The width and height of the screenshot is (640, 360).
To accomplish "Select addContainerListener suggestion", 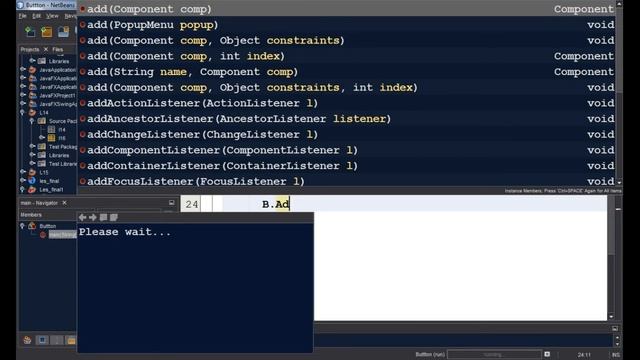I will tap(347, 166).
